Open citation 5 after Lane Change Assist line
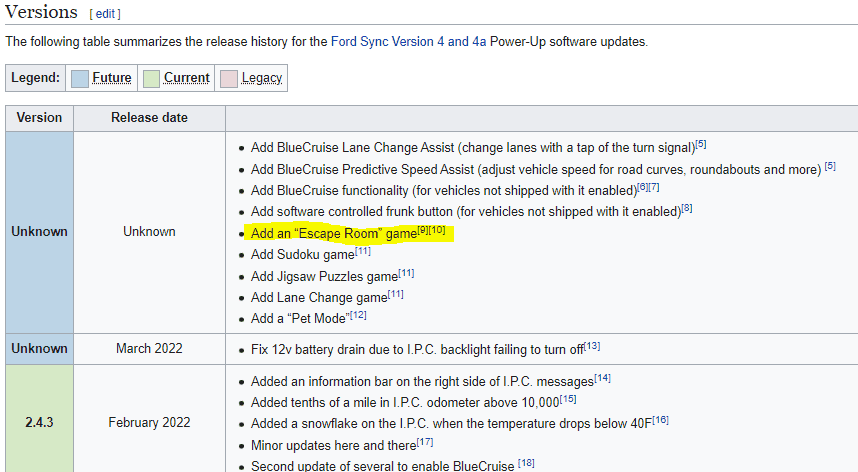This screenshot has width=858, height=472. 701,143
